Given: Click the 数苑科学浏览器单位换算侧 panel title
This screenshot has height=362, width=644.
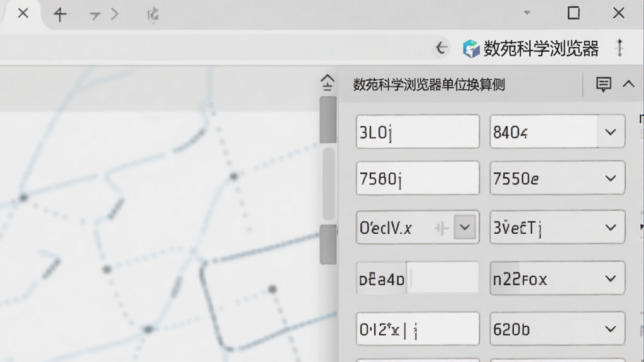Looking at the screenshot, I should pos(429,85).
